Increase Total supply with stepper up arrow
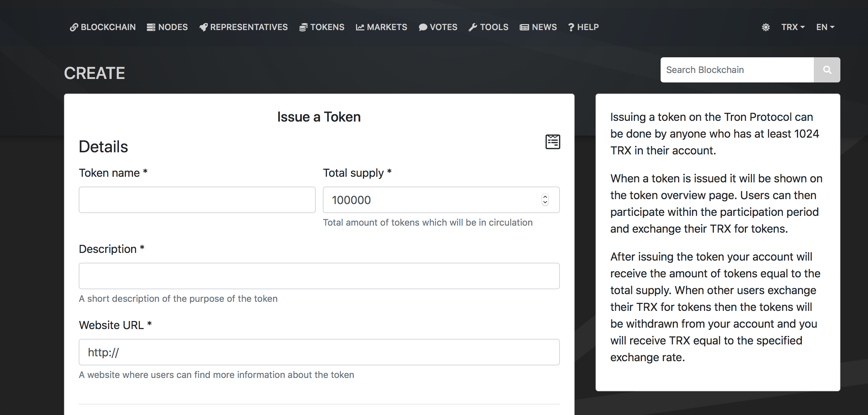 point(545,197)
